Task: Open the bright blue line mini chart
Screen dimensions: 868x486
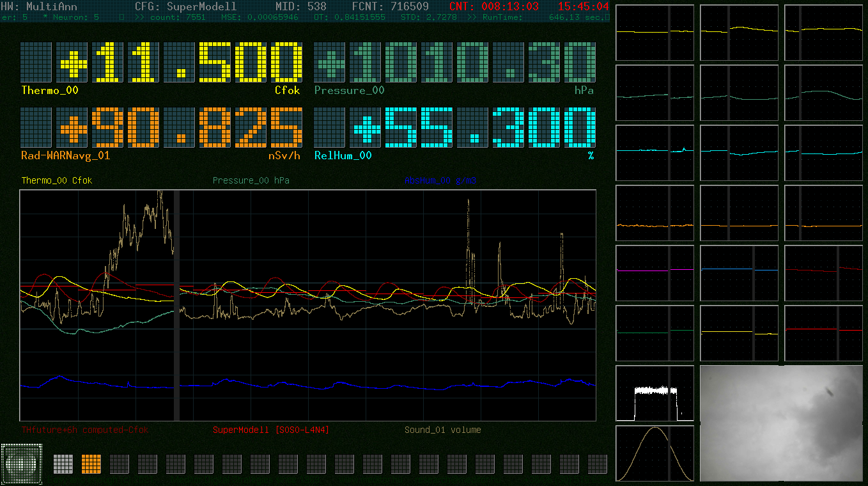Action: tap(740, 273)
